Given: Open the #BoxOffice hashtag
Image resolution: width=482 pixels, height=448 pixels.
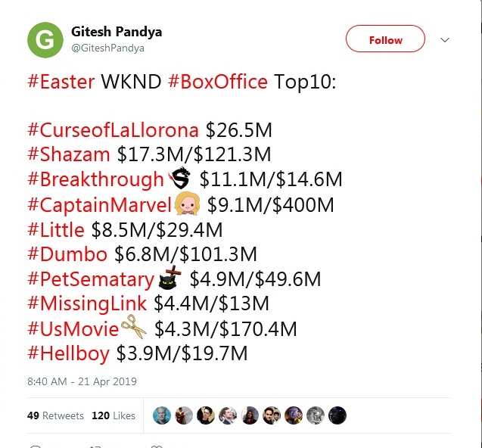Looking at the screenshot, I should (218, 82).
